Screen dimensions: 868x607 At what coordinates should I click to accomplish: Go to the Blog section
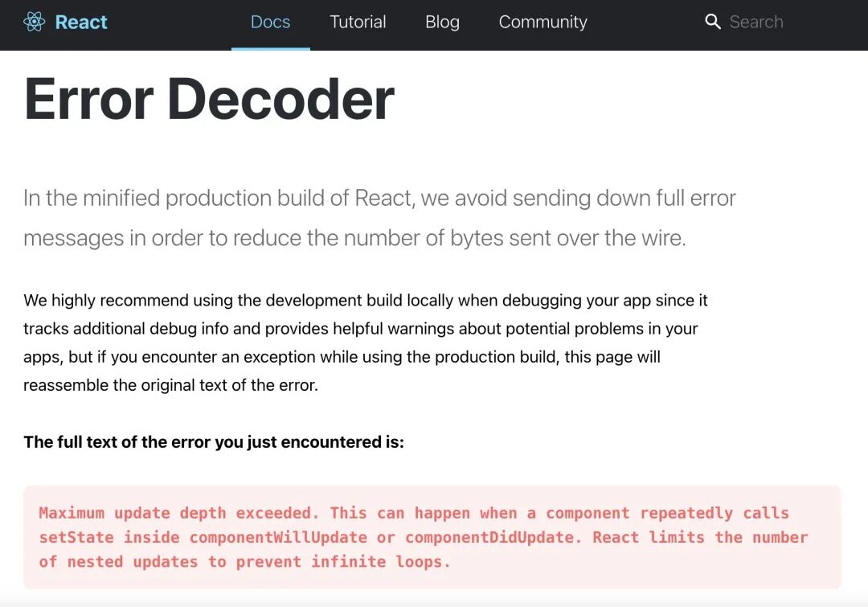[x=442, y=23]
